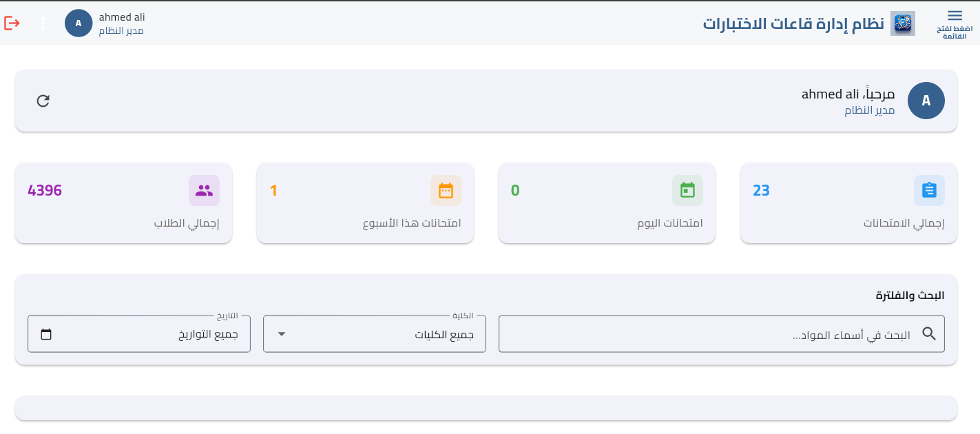980x434 pixels.
Task: Click the app logo image in header
Action: pos(903,23)
